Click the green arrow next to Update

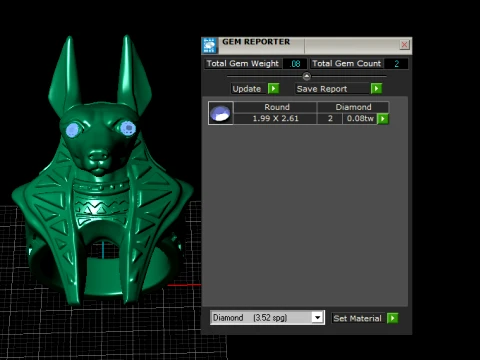click(x=273, y=89)
